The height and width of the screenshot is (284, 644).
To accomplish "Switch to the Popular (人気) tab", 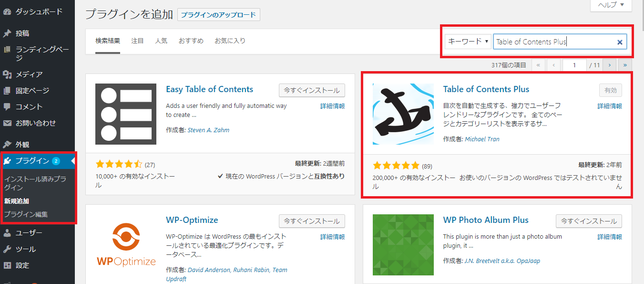I will (x=161, y=41).
